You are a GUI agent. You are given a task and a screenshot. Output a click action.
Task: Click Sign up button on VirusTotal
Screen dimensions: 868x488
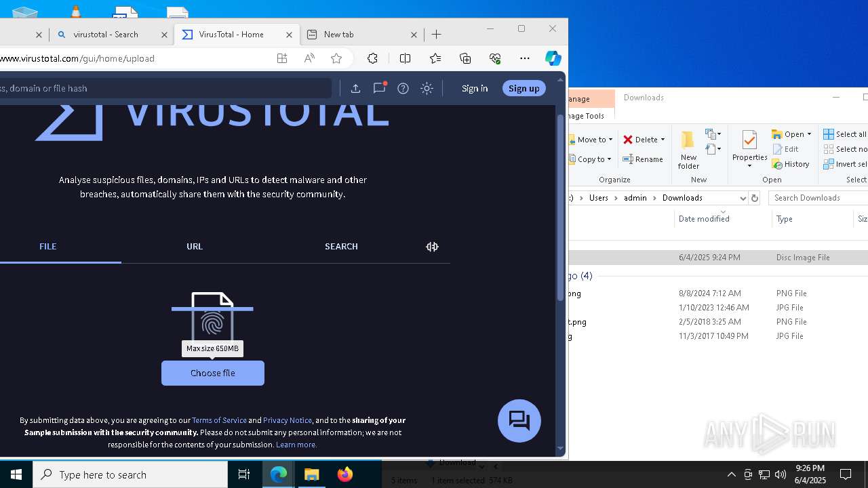[524, 88]
